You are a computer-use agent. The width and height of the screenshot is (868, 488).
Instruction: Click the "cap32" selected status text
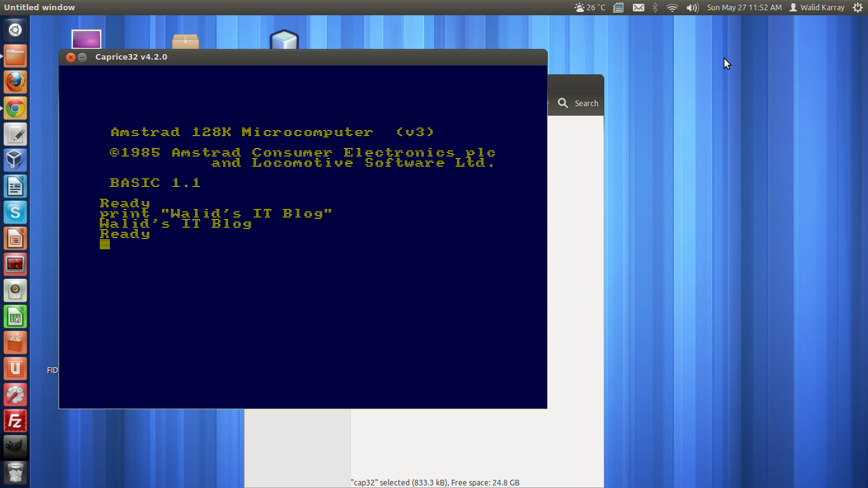click(435, 483)
